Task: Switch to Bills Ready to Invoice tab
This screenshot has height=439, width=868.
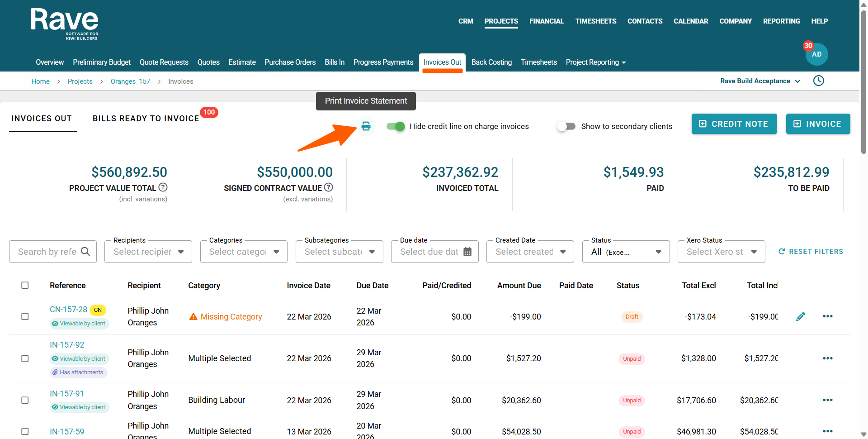Action: point(146,119)
